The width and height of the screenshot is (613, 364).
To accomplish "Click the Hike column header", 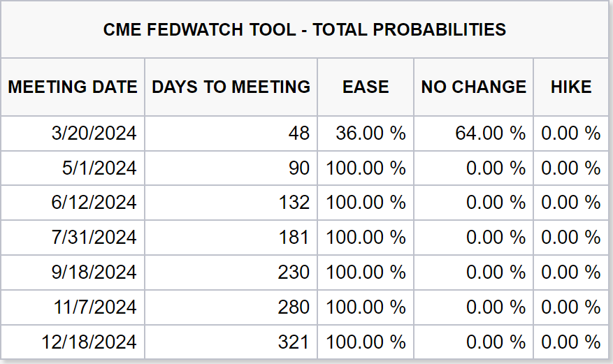I will pyautogui.click(x=571, y=87).
